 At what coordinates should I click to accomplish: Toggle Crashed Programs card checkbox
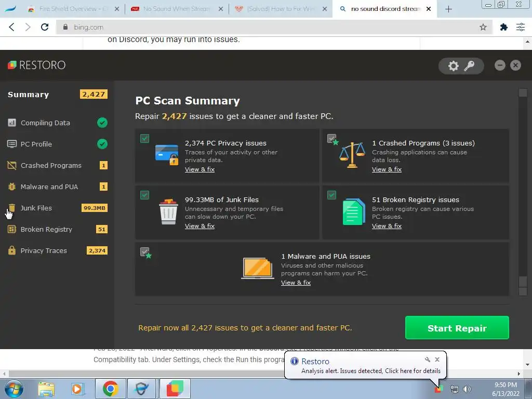(x=331, y=138)
